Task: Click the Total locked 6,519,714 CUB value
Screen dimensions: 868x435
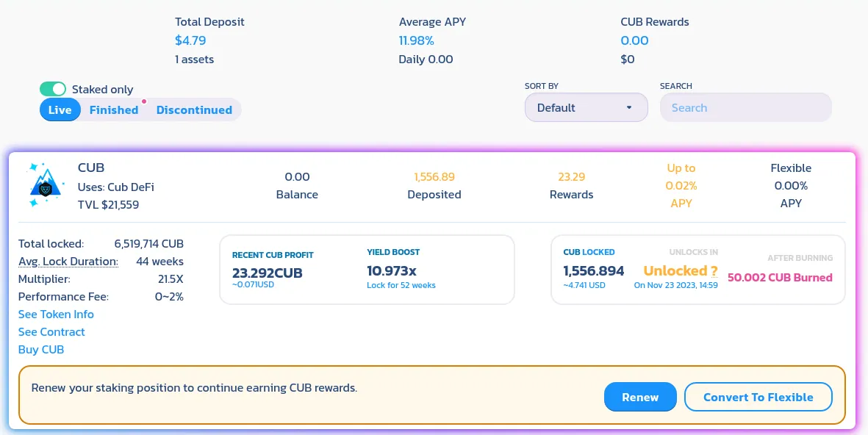Action: [x=149, y=243]
